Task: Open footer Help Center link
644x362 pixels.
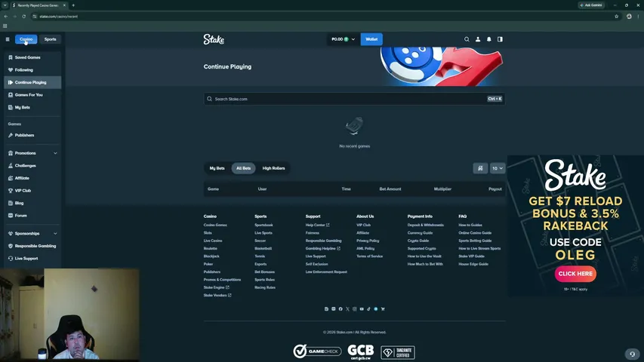Action: coord(317,225)
